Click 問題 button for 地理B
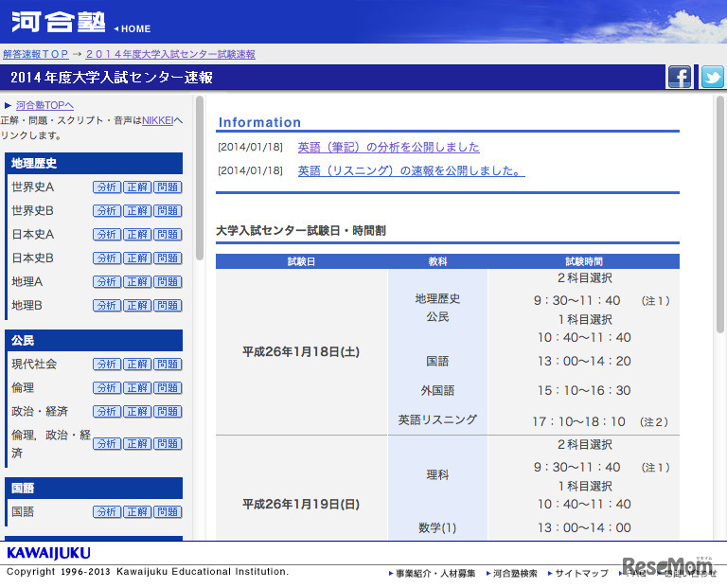 click(x=168, y=305)
